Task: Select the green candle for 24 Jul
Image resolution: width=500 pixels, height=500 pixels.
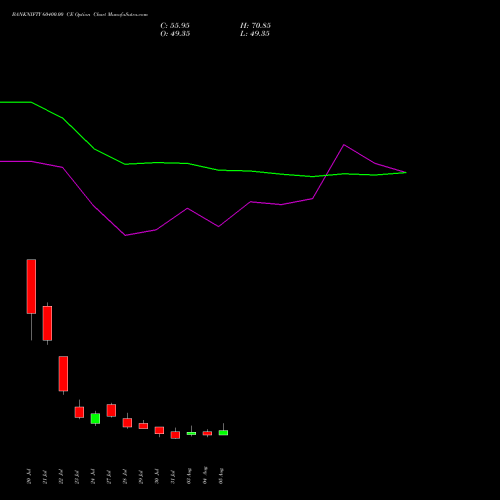Action: (x=95, y=418)
